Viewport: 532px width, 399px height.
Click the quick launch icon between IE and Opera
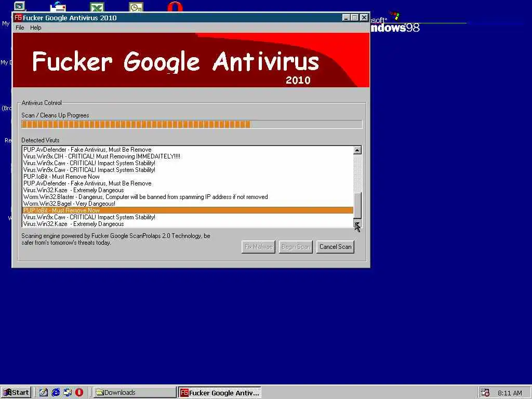point(68,393)
